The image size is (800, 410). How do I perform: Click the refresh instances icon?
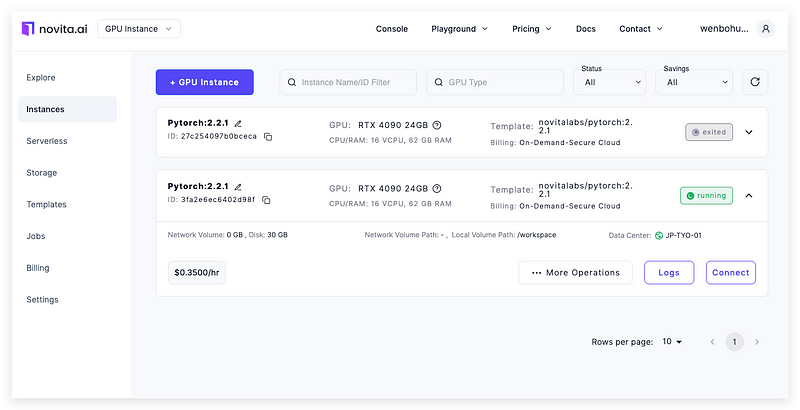pos(755,82)
